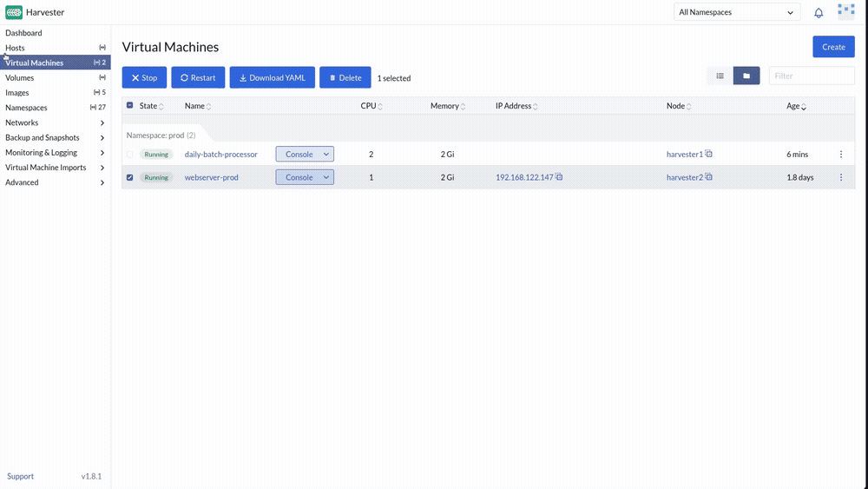
Task: Sort by CPU column arrows
Action: (380, 106)
